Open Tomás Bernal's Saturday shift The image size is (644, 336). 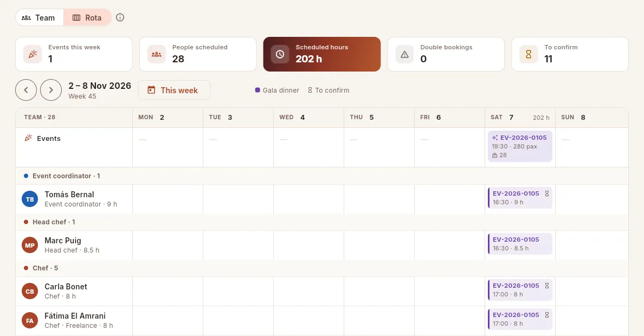click(x=520, y=198)
